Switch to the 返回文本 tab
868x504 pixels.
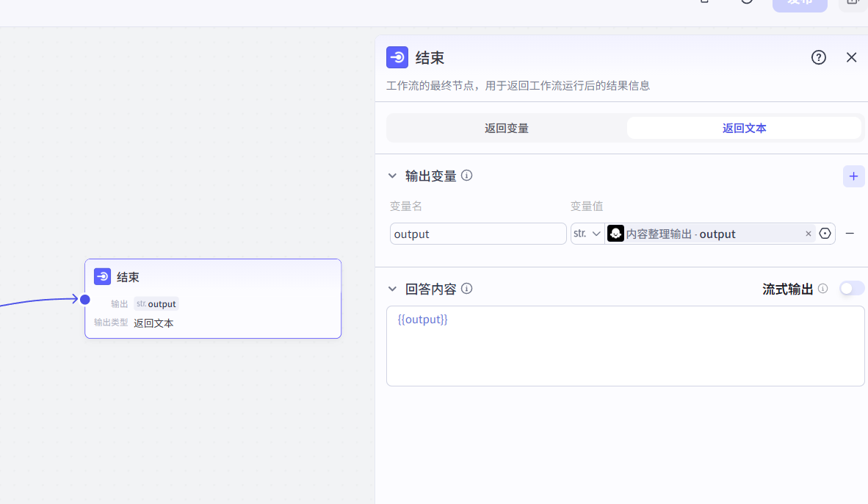pyautogui.click(x=744, y=128)
